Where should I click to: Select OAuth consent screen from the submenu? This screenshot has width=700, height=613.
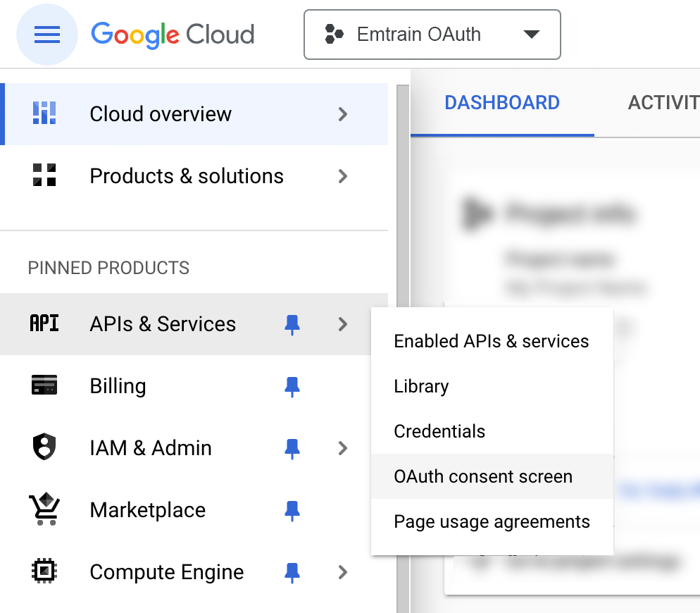(483, 476)
